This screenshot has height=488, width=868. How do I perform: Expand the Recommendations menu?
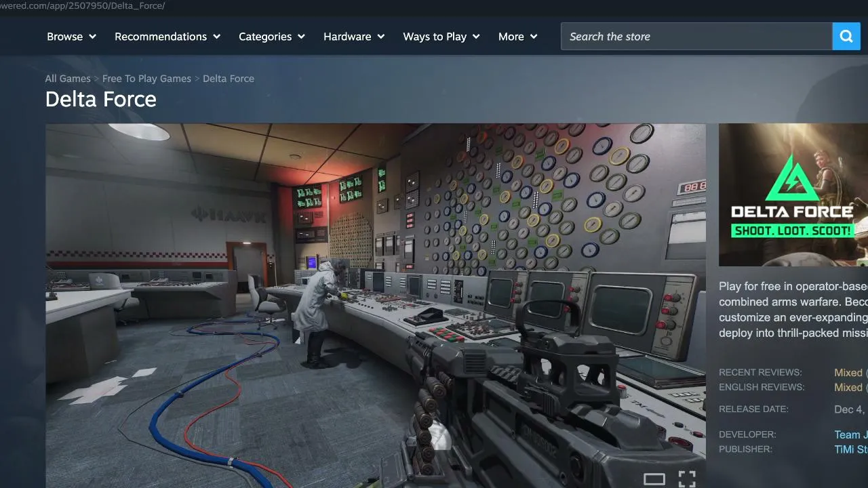point(167,37)
